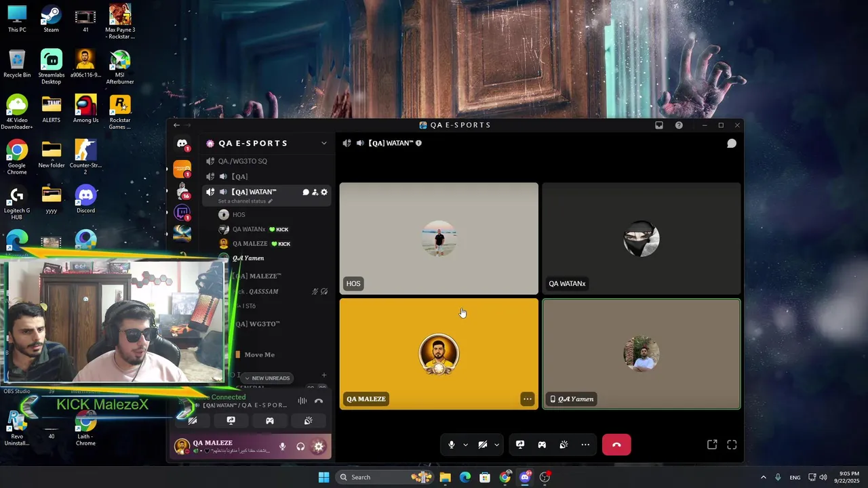
Task: Start an activity from call controls
Action: click(542, 445)
